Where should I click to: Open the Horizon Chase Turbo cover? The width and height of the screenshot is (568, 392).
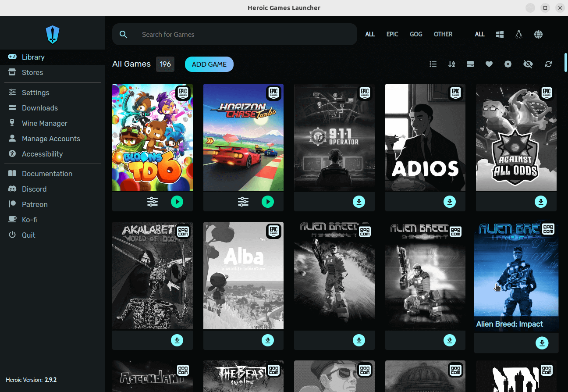point(243,137)
